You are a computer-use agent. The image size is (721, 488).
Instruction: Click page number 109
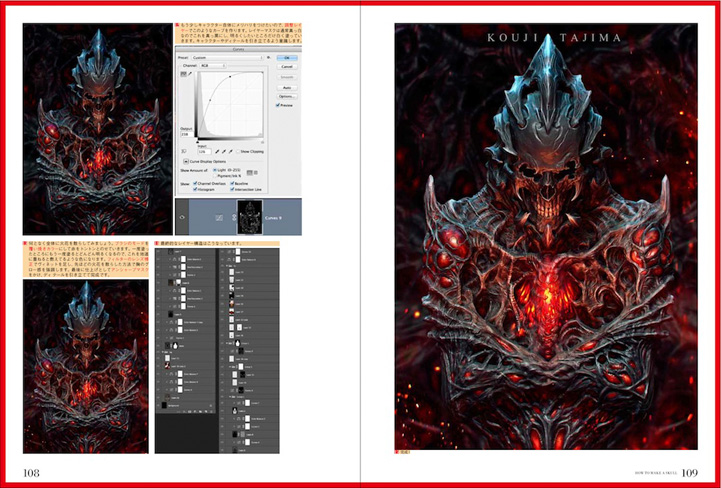[x=690, y=472]
